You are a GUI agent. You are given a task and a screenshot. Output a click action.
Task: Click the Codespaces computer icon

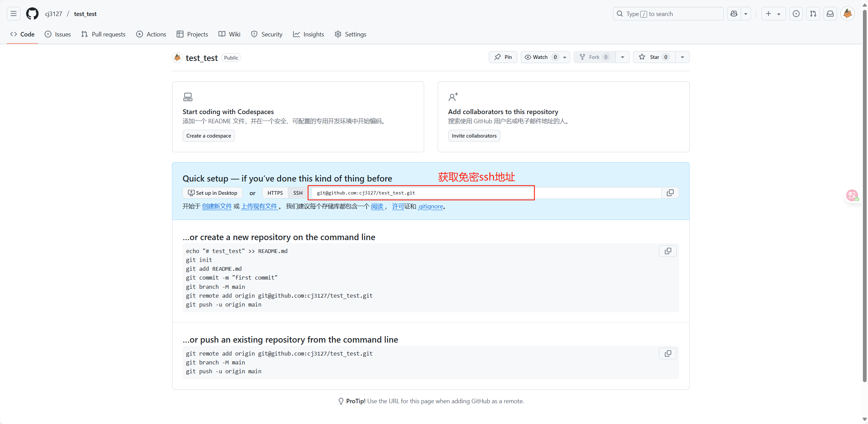point(188,97)
